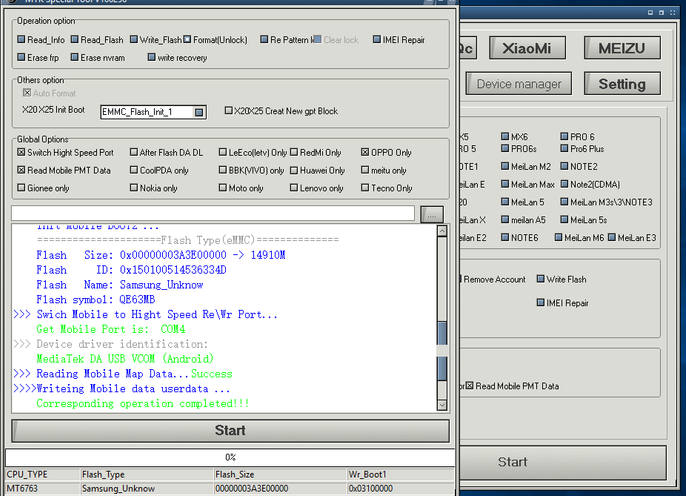Check the Huawei Only option
The width and height of the screenshot is (686, 496).
coord(294,170)
